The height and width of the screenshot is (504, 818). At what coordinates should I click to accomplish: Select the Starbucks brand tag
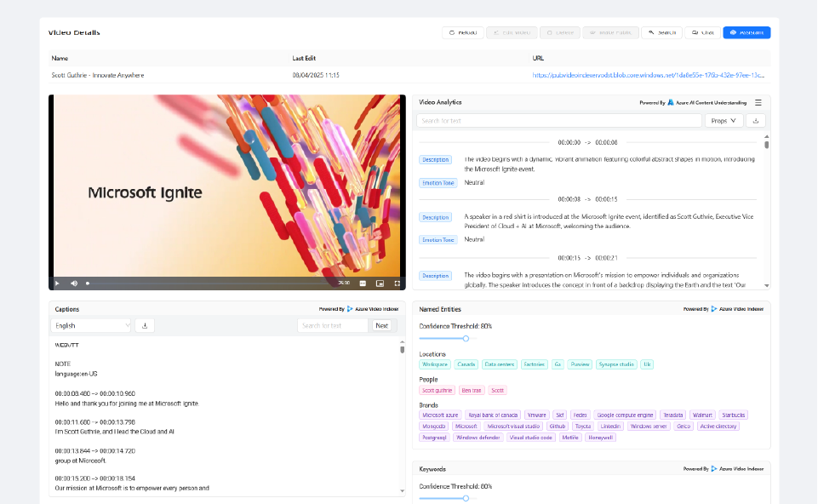733,415
